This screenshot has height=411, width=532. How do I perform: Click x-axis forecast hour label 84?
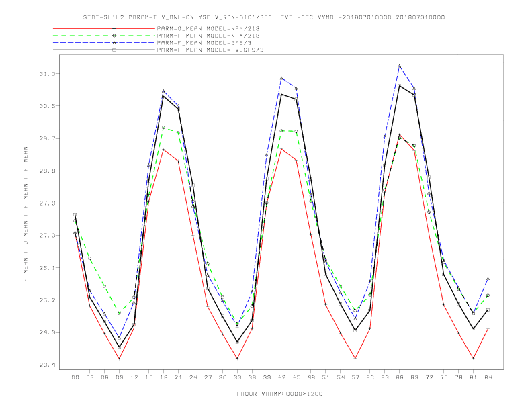[x=488, y=377]
